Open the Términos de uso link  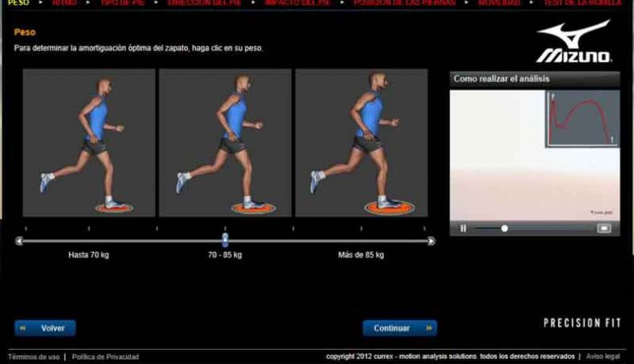(x=34, y=357)
